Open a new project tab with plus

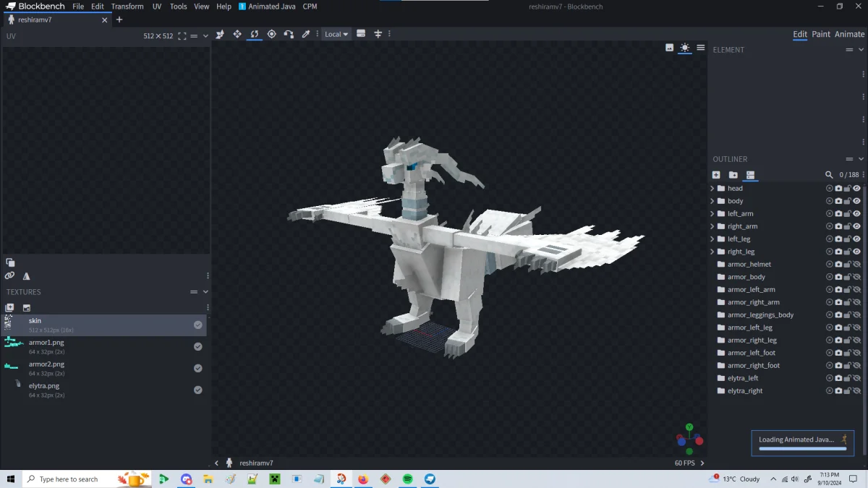point(119,20)
